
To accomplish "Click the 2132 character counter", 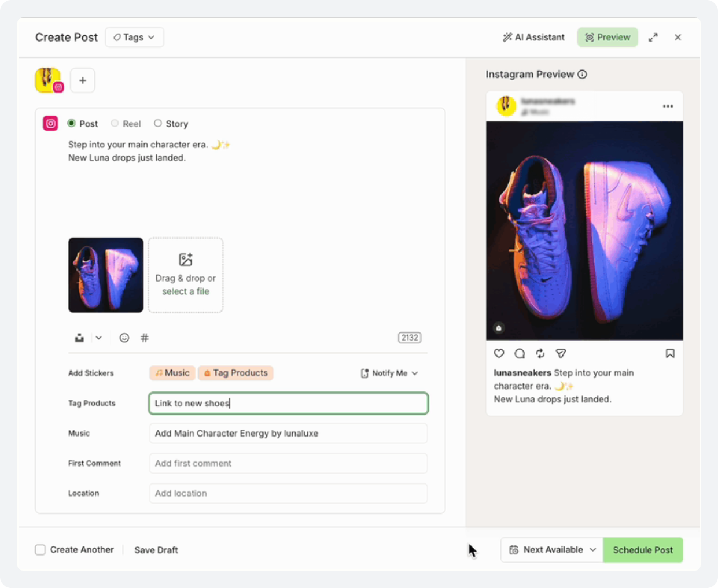I will (x=410, y=338).
